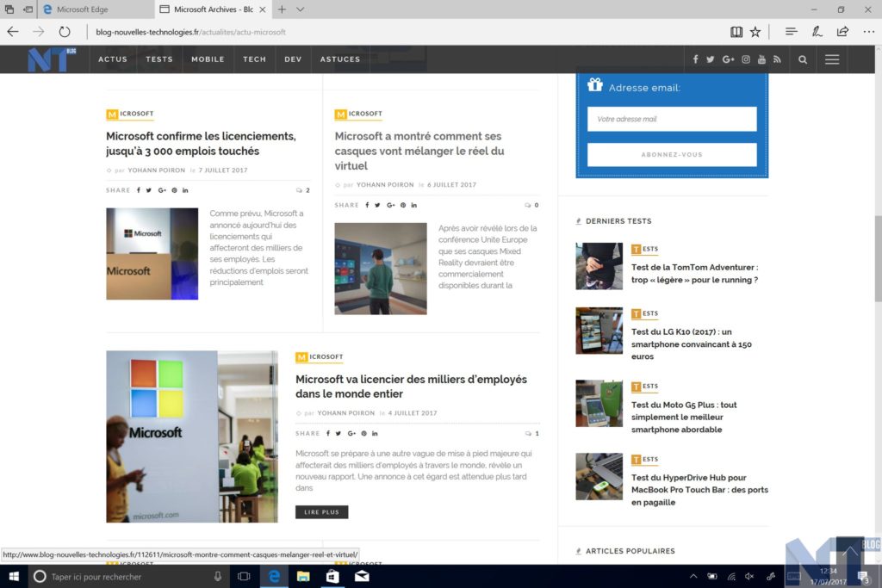The image size is (882, 588).
Task: Open site Facebook icon in header
Action: tap(695, 59)
